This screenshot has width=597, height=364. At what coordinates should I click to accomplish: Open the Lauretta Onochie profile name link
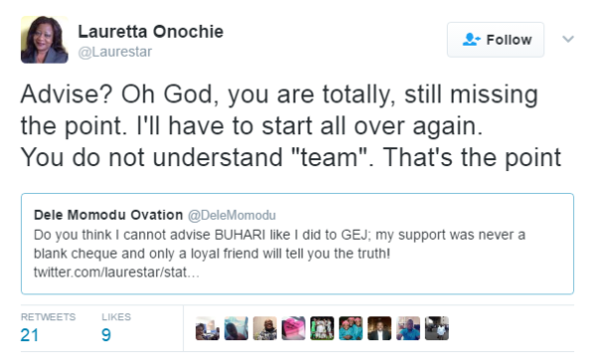(151, 32)
